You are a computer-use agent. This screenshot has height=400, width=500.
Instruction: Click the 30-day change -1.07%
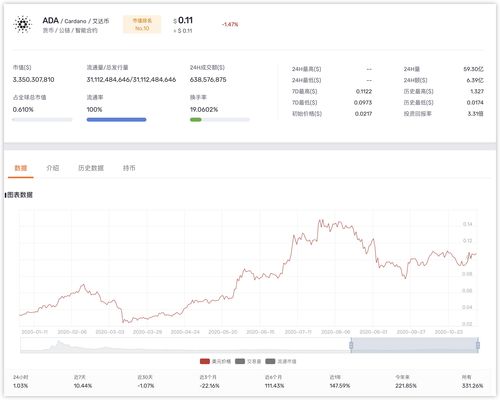coord(146,386)
